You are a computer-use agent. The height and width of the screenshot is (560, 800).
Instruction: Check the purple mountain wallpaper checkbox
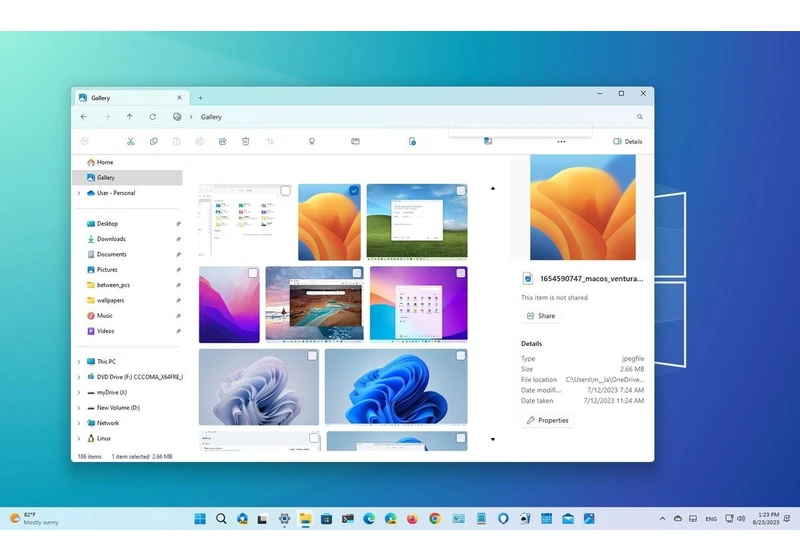coord(253,273)
